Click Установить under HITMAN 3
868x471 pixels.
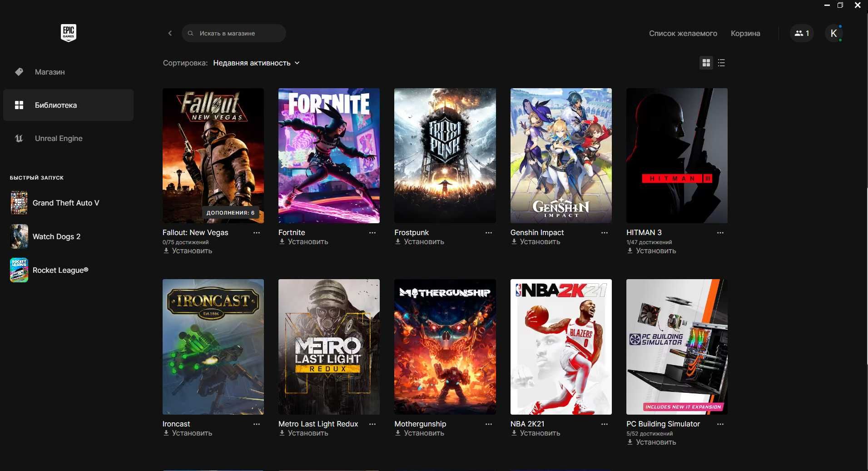tap(651, 251)
